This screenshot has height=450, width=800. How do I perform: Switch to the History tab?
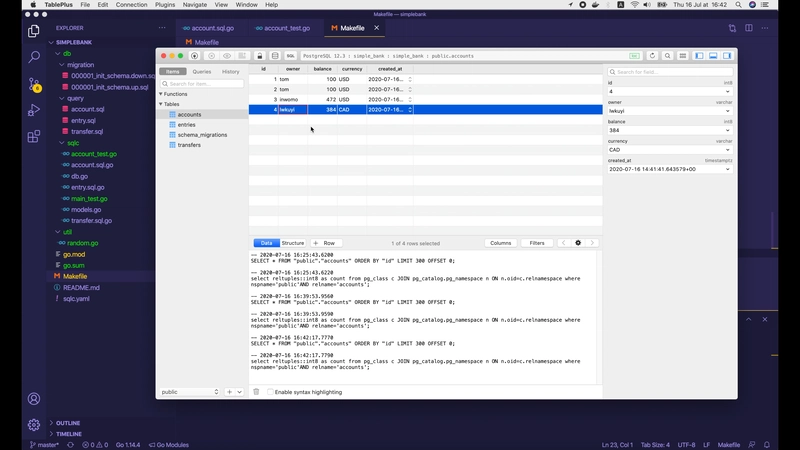(231, 71)
